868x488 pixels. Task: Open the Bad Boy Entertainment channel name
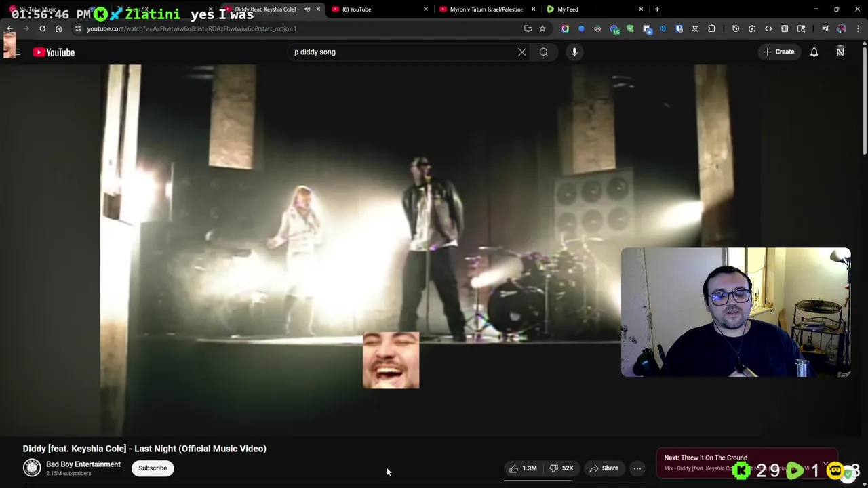(83, 464)
